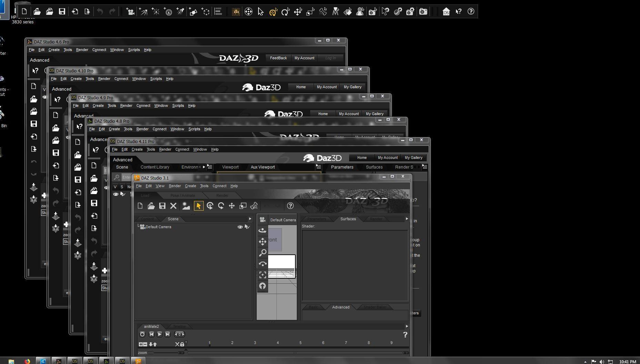This screenshot has width=640, height=364.
Task: Click frame marker 5 on the aniMate2 timeline
Action: tap(301, 343)
